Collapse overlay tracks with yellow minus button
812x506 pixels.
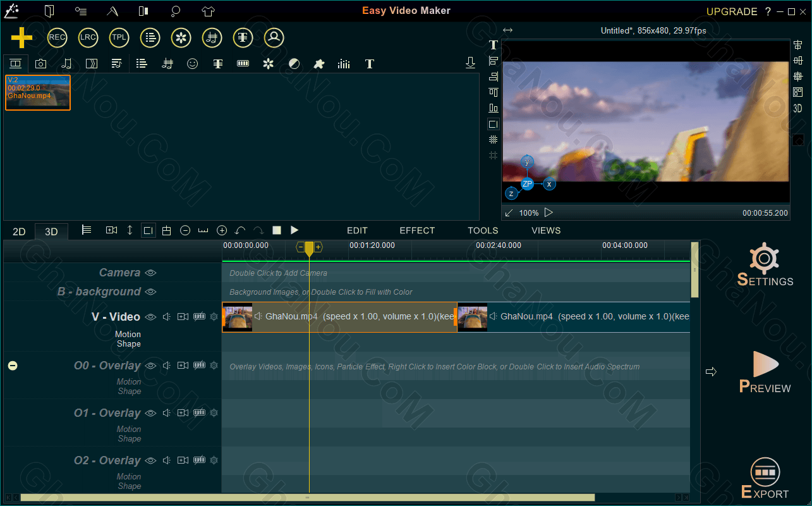(x=13, y=366)
